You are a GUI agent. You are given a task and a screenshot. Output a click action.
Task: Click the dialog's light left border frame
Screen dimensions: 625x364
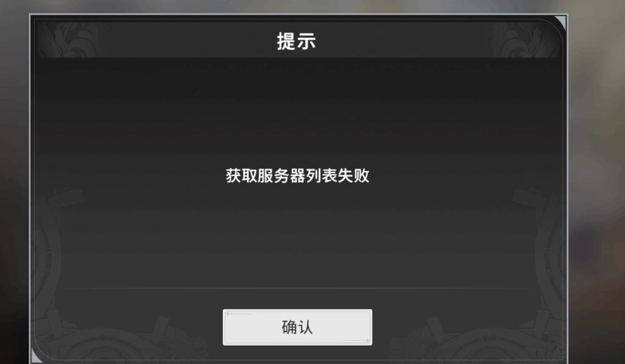(31, 187)
